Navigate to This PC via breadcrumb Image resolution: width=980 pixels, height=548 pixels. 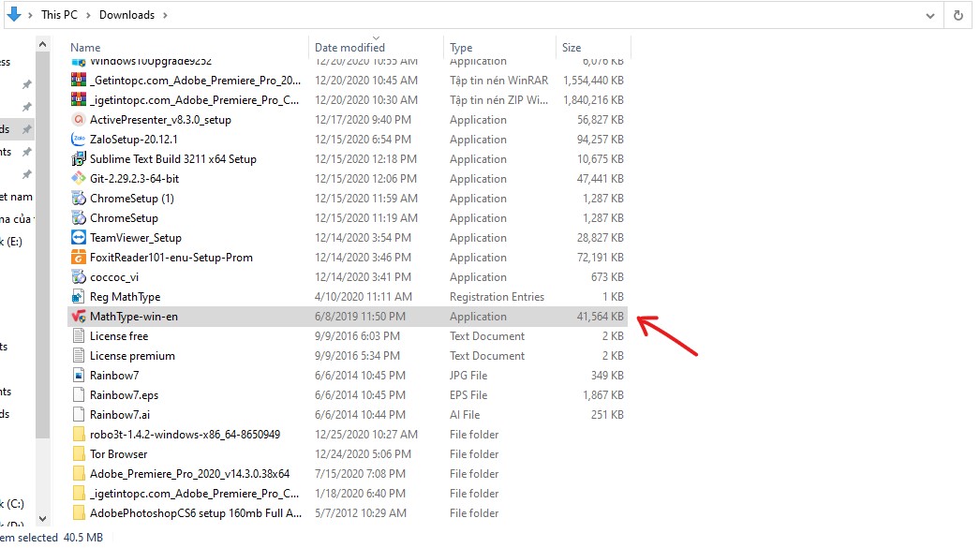click(58, 14)
